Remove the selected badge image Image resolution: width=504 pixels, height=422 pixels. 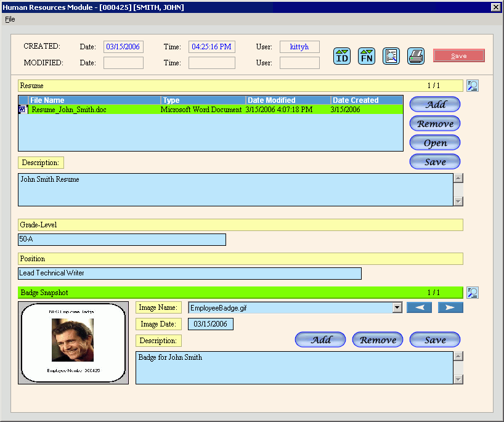(x=378, y=339)
